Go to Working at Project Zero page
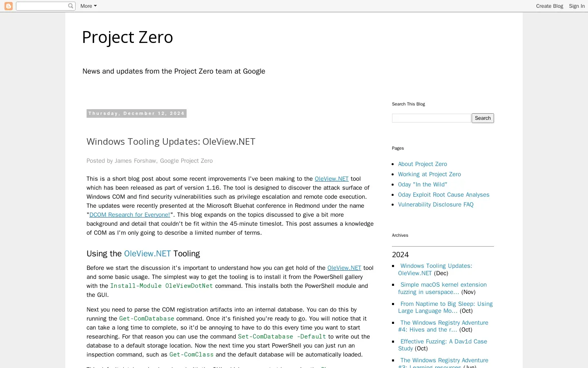The image size is (588, 368). coord(429,174)
